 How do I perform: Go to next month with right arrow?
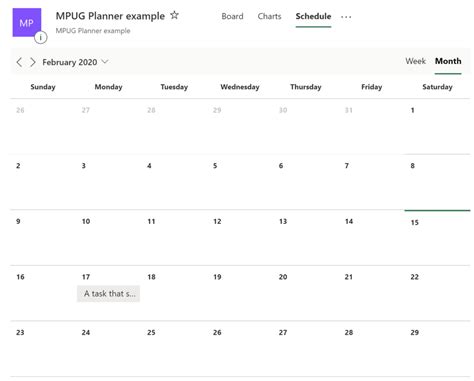coord(33,62)
